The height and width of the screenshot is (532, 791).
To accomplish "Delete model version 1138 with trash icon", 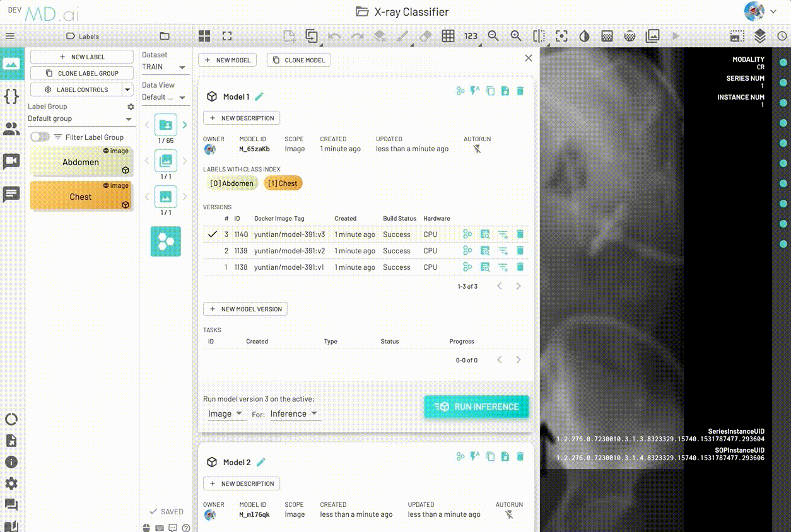I will 520,267.
